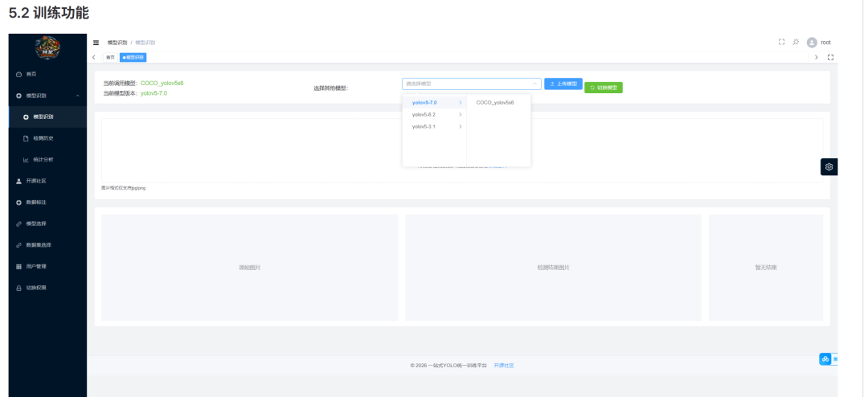Screen dimensions: 868x397
Task: Click the green 切换模型 button
Action: coord(604,88)
